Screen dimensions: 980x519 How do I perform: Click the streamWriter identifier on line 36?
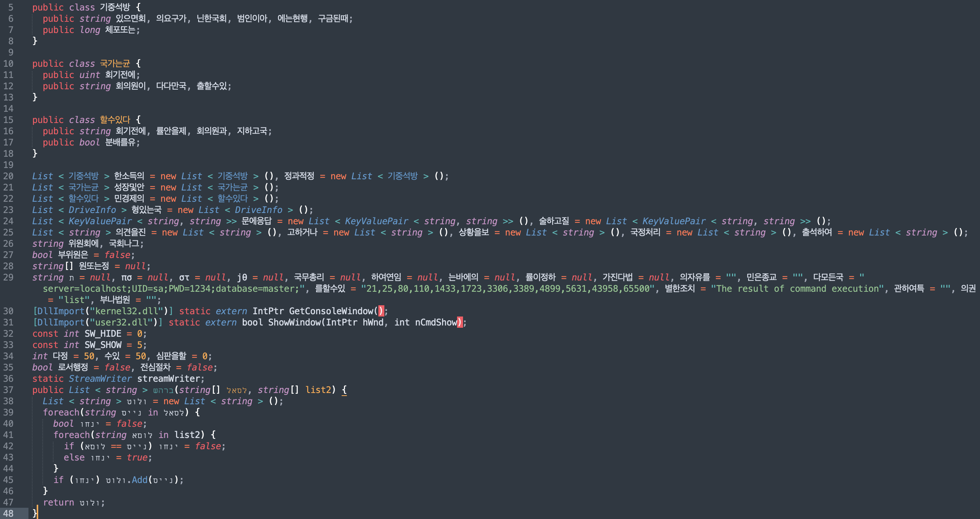click(169, 378)
